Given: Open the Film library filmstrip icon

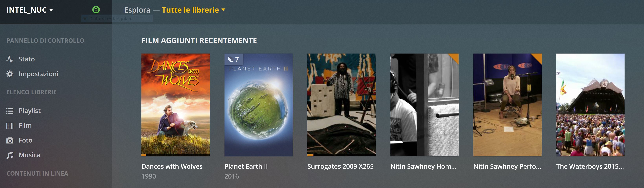Looking at the screenshot, I should click(10, 126).
